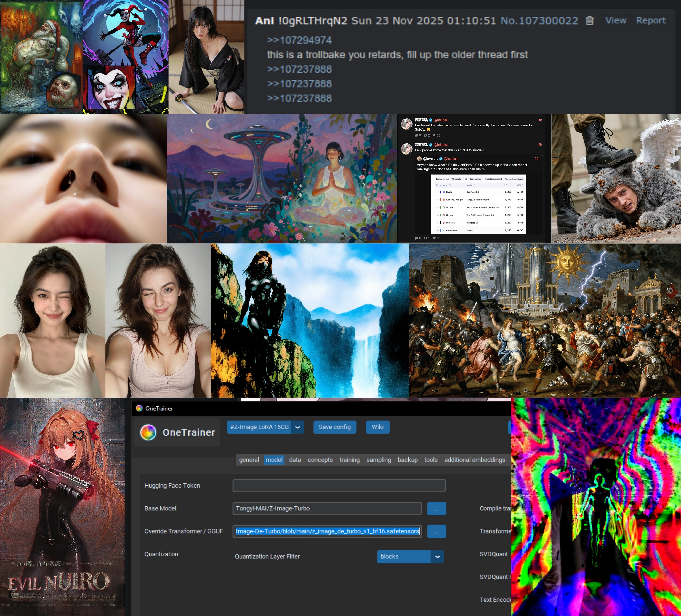Click the heart icon showing 83 likes
This screenshot has width=681, height=616.
(434, 238)
